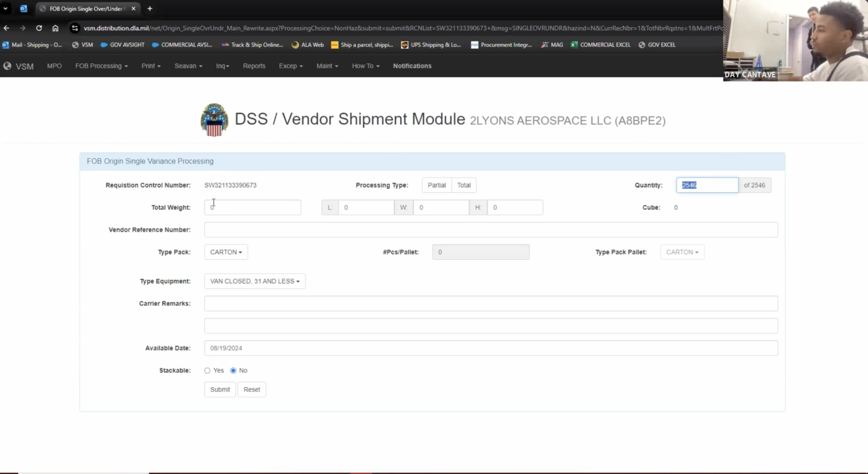Open the ALA Web bookmark
Image resolution: width=868 pixels, height=474 pixels.
click(307, 45)
